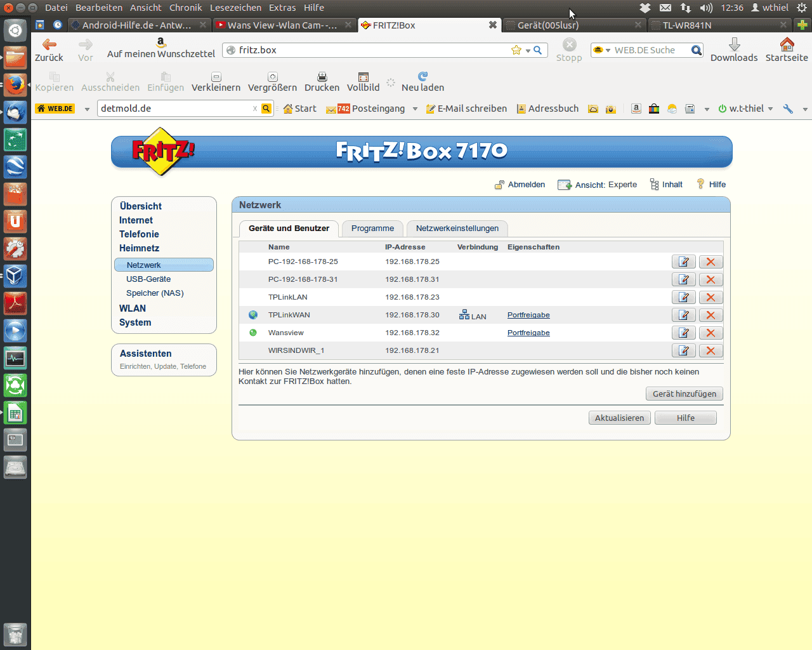Click Neu laden reload icon
The image size is (812, 650).
[x=423, y=76]
